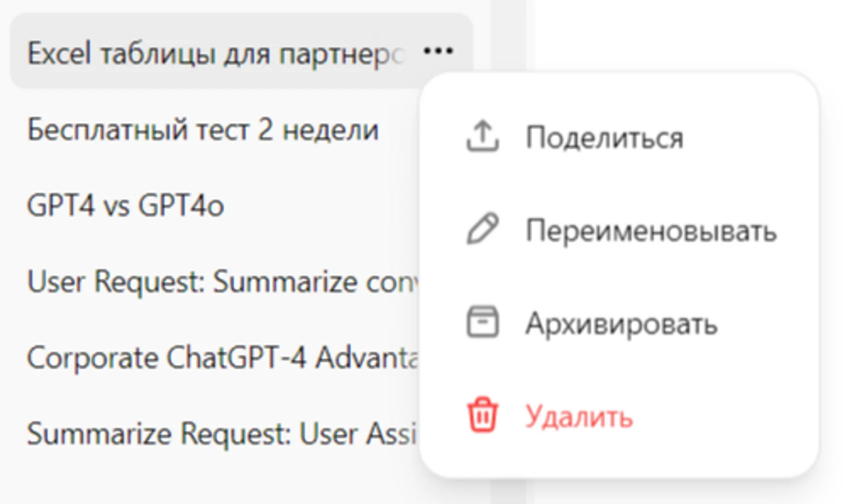Click the share upload icon

[x=483, y=136]
